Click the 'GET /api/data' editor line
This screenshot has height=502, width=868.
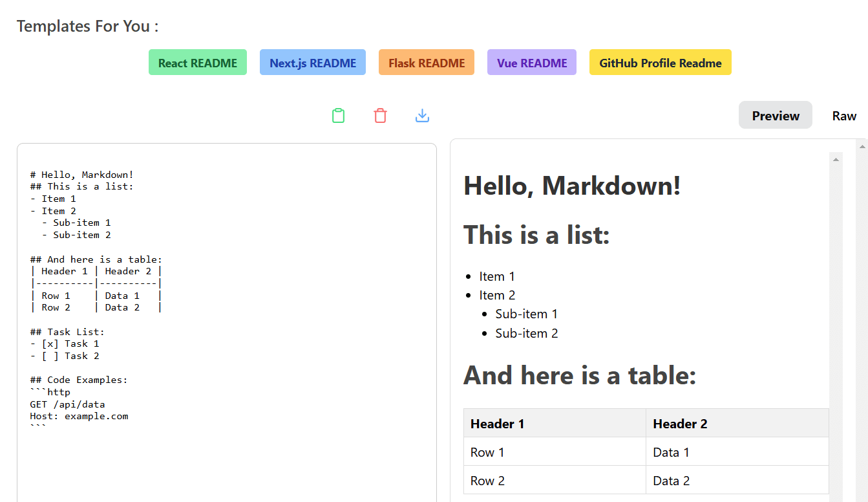pyautogui.click(x=67, y=404)
